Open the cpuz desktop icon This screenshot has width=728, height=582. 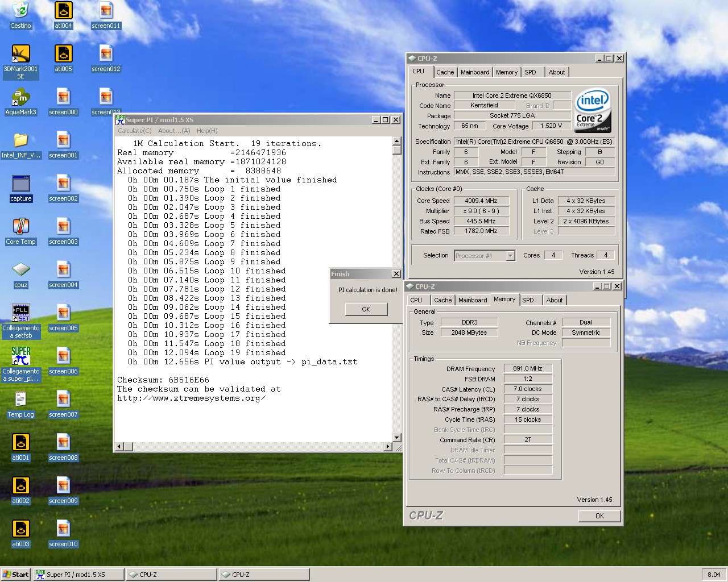(x=20, y=270)
